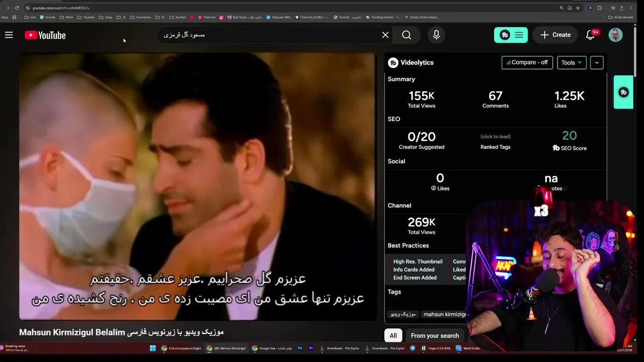Image resolution: width=644 pixels, height=362 pixels.
Task: Open the Telegram Web bookmark
Action: coord(278,17)
